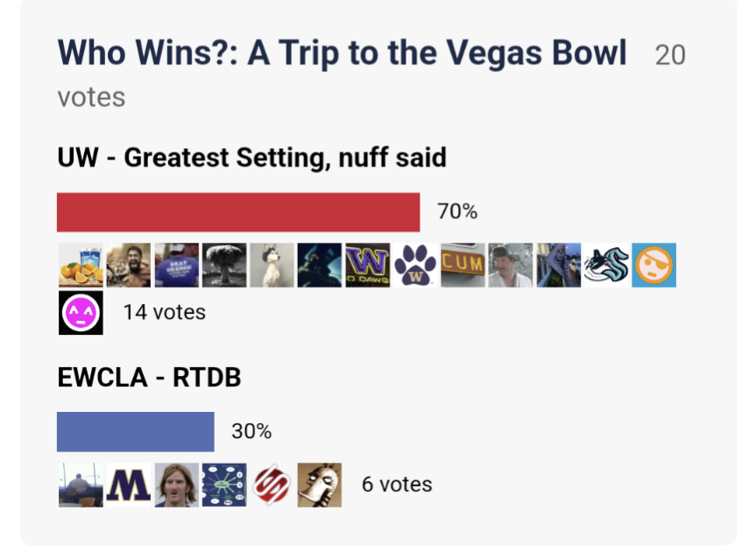Select the mushroom cloud avatar

pos(224,266)
